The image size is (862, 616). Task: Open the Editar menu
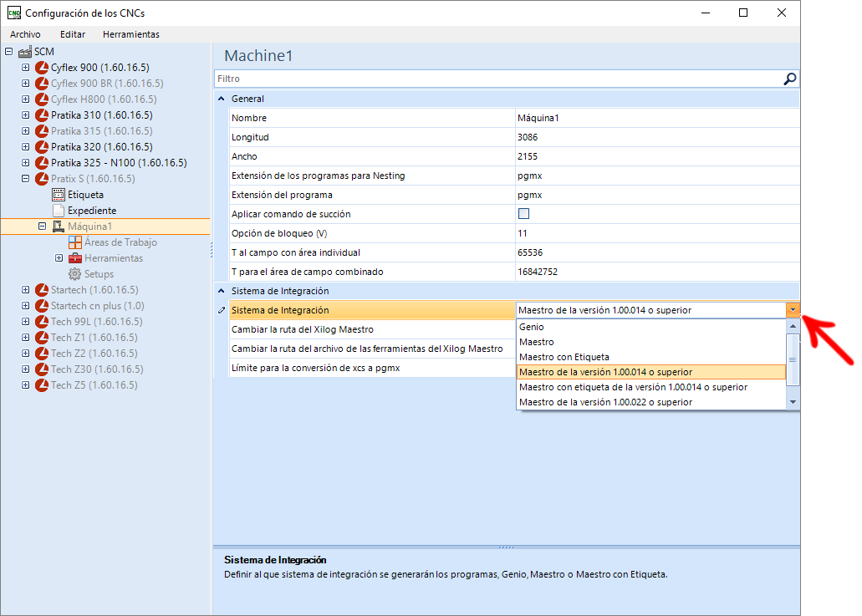(x=73, y=34)
